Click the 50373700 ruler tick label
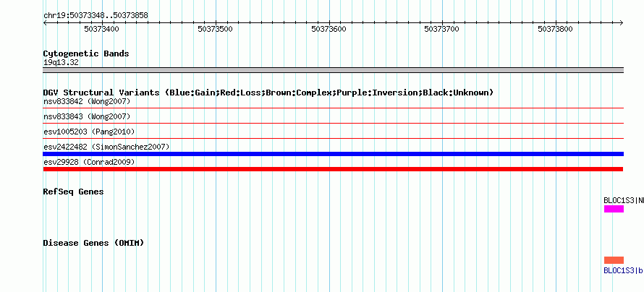Screen dimensions: 644x292 [442, 29]
